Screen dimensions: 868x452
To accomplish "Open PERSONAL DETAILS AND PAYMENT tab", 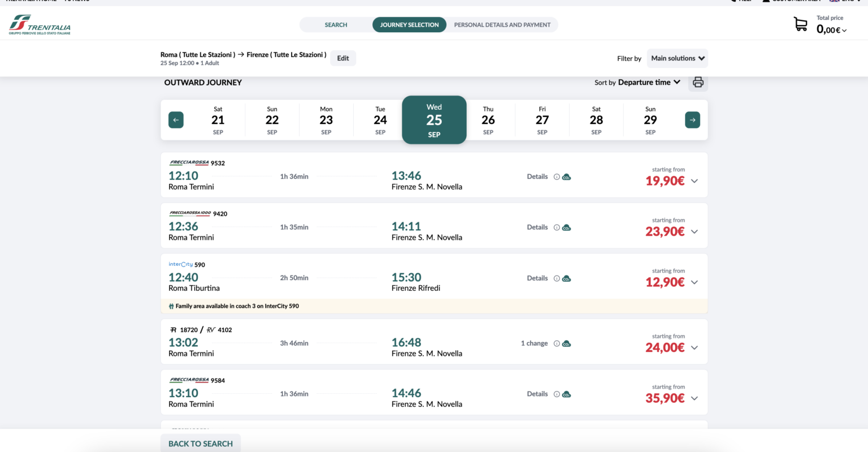I will [x=502, y=24].
